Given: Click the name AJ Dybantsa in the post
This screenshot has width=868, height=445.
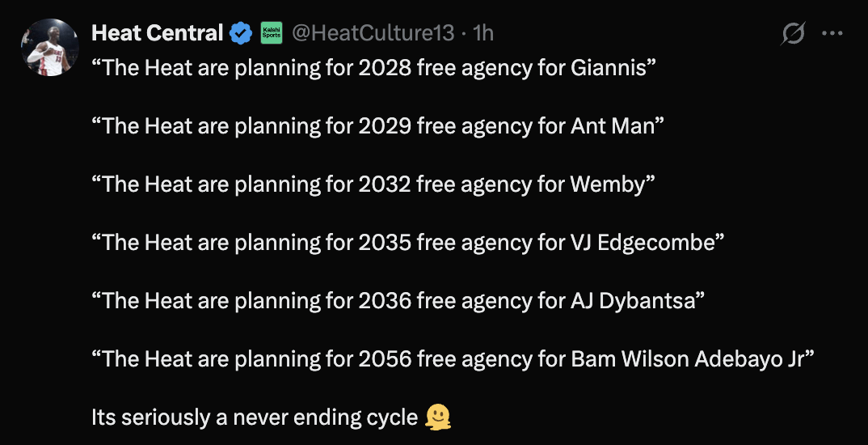Looking at the screenshot, I should pos(632,301).
